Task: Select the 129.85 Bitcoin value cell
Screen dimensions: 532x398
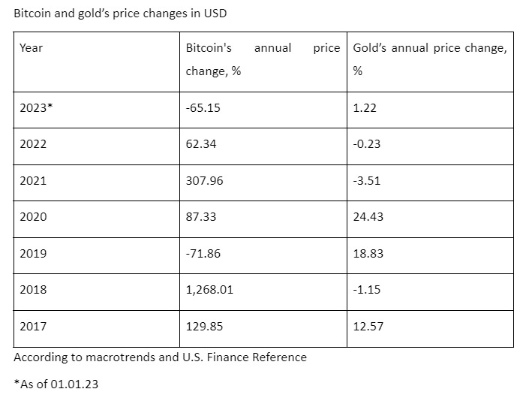Action: pyautogui.click(x=204, y=325)
